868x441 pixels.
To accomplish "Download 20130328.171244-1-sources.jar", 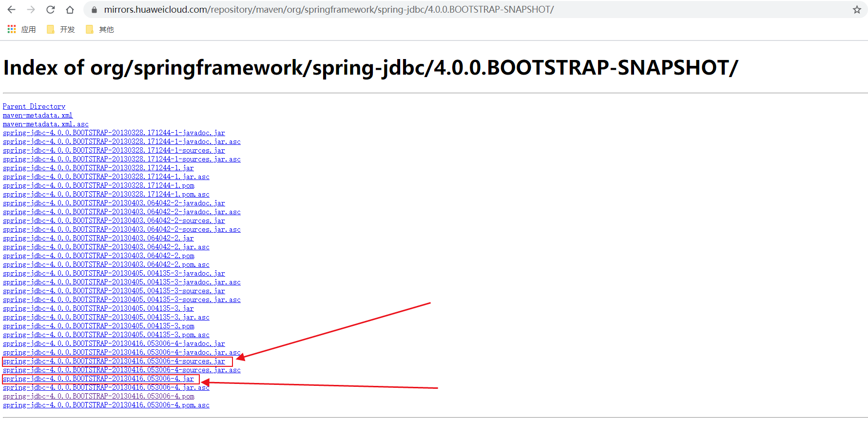I will coord(114,150).
